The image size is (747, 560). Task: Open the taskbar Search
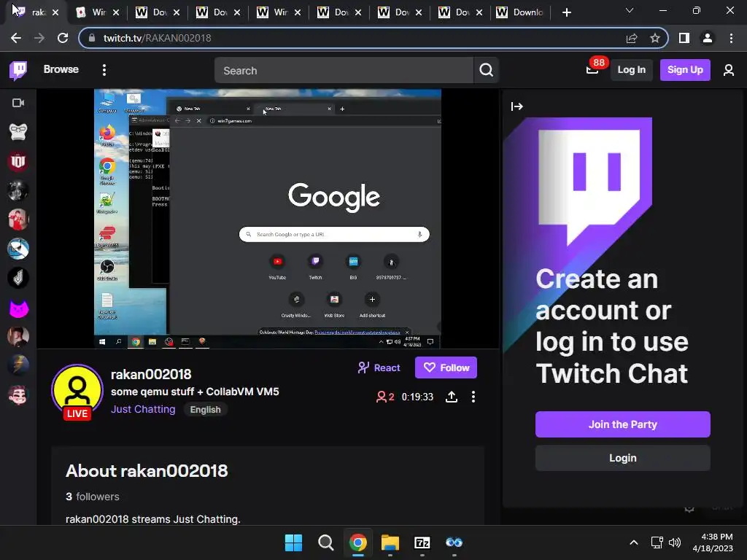coord(326,542)
